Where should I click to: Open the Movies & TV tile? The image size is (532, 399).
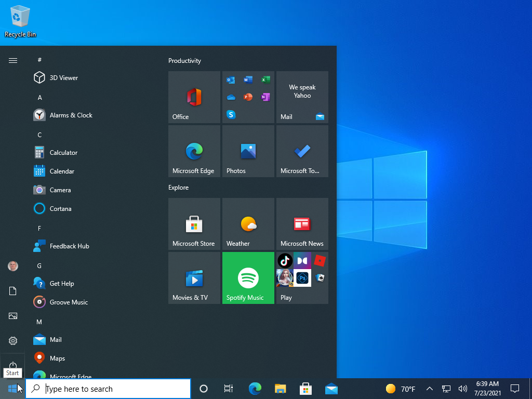pyautogui.click(x=194, y=278)
